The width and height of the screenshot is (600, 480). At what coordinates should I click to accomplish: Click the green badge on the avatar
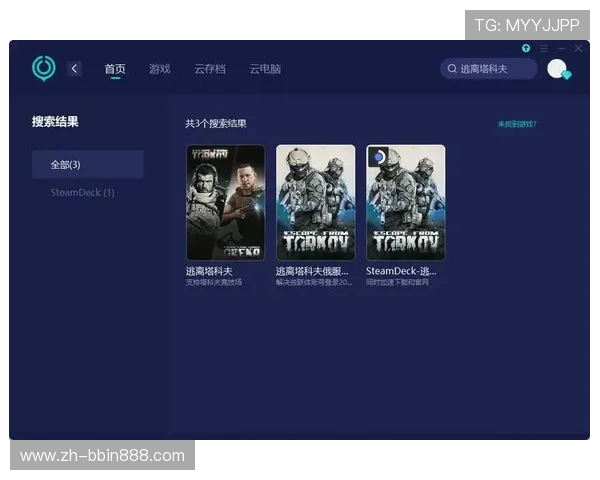pyautogui.click(x=566, y=75)
